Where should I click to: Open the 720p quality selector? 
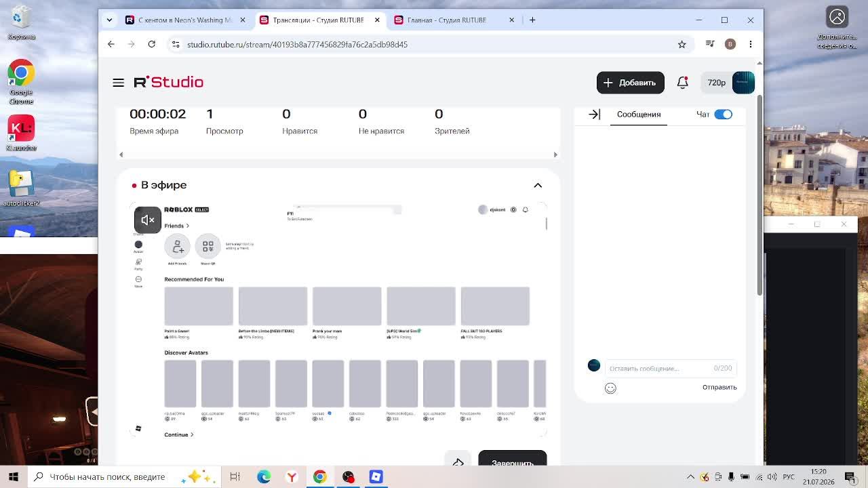coord(717,83)
